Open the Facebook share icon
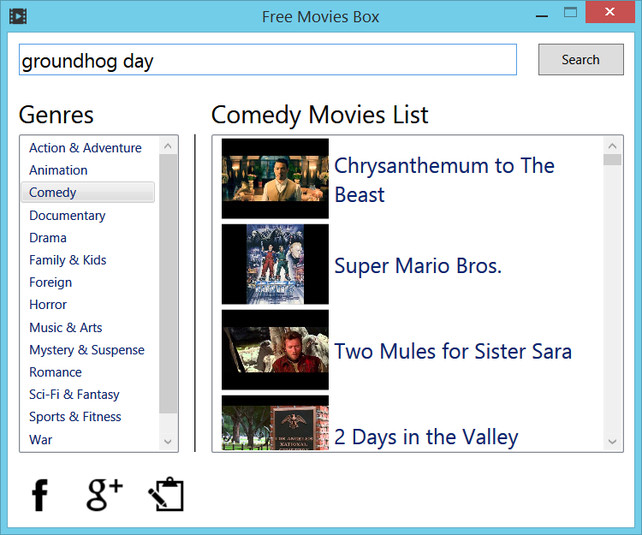642x535 pixels. coord(40,495)
